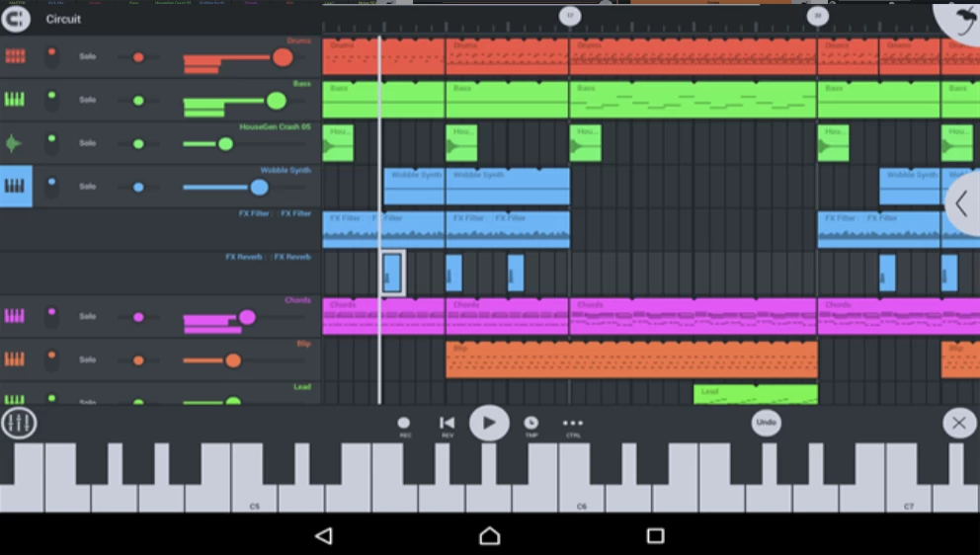
Task: Open the FL Studio fruit logo menu
Action: 957,22
